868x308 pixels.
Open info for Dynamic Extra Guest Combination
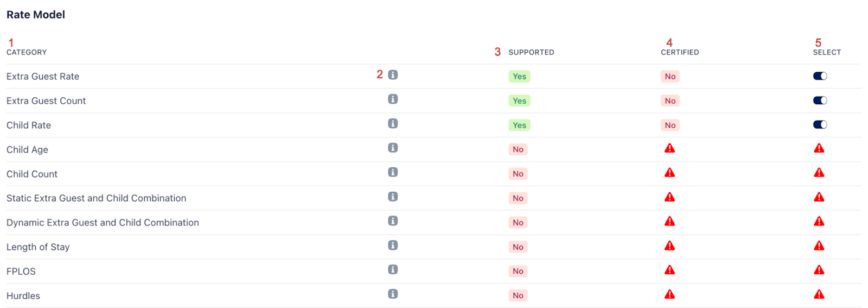393,221
